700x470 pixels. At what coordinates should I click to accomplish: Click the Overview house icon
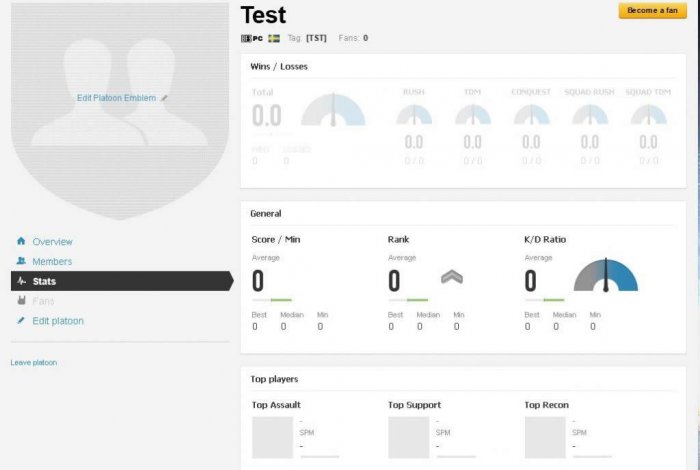pos(21,241)
